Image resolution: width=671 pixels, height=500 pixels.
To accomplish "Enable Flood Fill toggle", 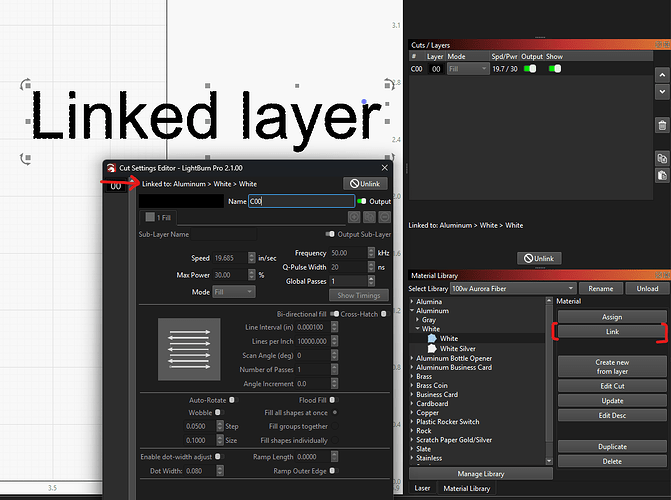I will tap(333, 400).
